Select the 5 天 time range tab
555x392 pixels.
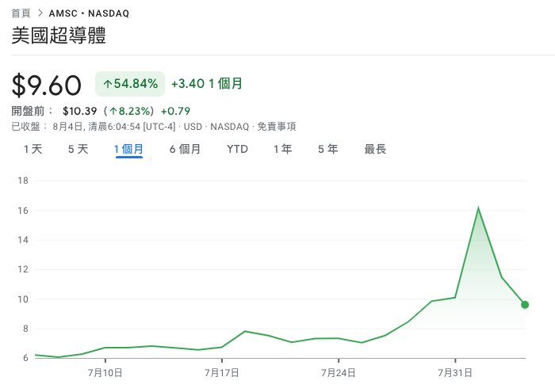(x=78, y=149)
